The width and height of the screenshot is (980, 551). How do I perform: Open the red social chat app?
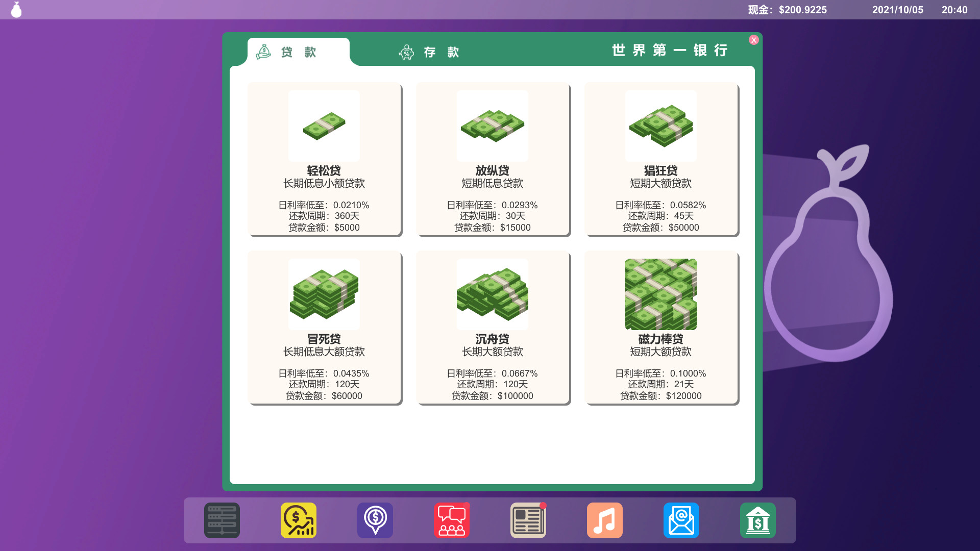452,520
